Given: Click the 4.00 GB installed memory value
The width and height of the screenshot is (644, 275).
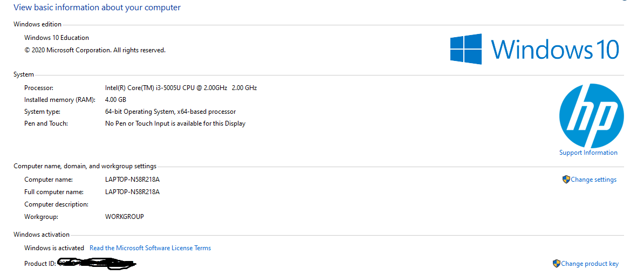Looking at the screenshot, I should (115, 100).
